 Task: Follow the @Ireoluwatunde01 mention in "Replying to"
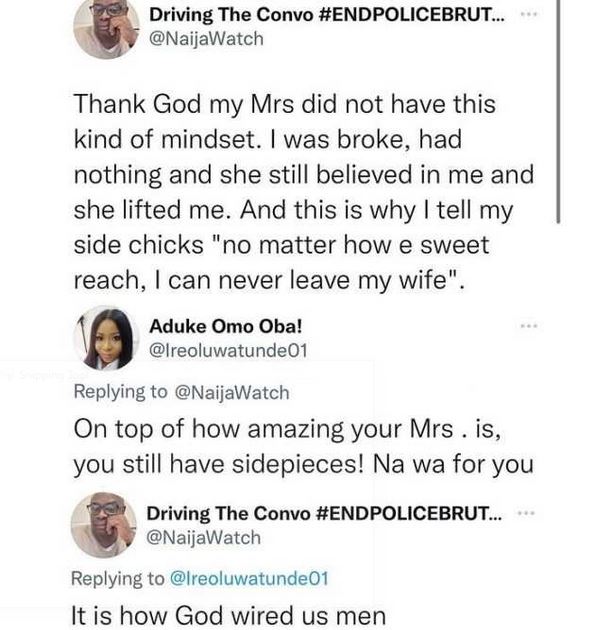(x=249, y=579)
